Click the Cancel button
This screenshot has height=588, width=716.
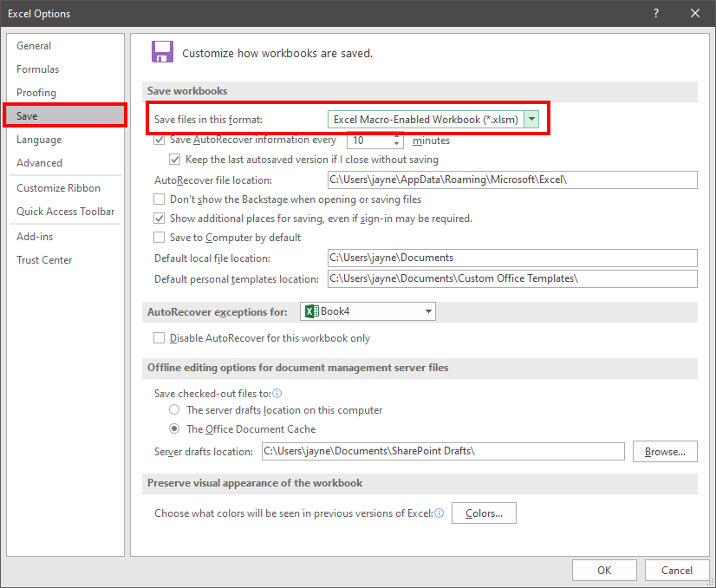pos(677,570)
